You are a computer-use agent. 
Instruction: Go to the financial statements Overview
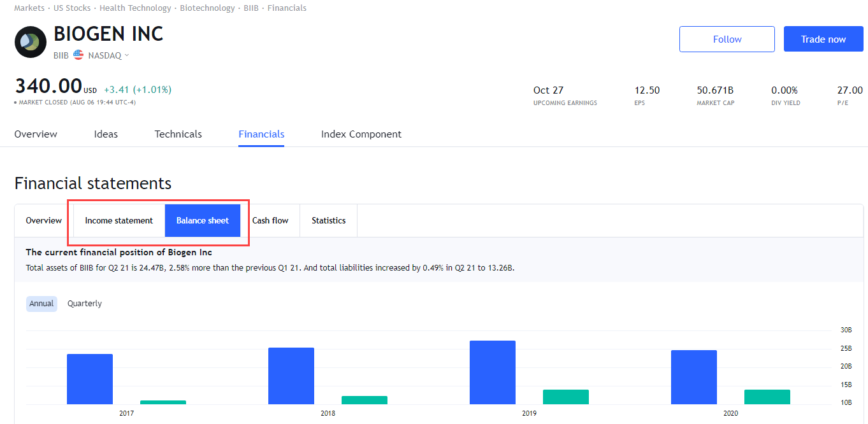pyautogui.click(x=43, y=220)
